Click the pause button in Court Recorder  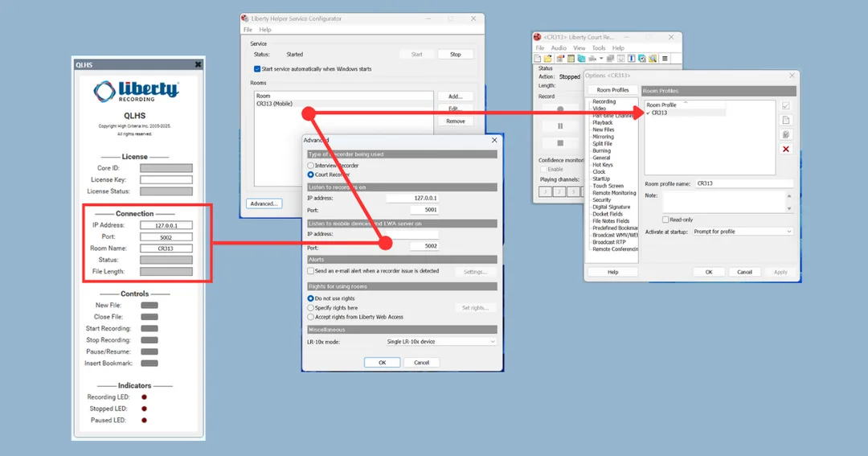tap(560, 126)
